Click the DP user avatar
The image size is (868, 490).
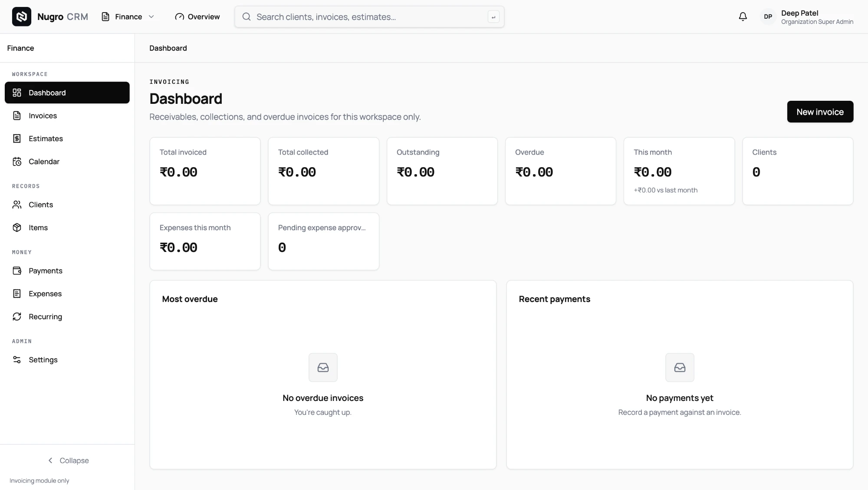tap(768, 17)
